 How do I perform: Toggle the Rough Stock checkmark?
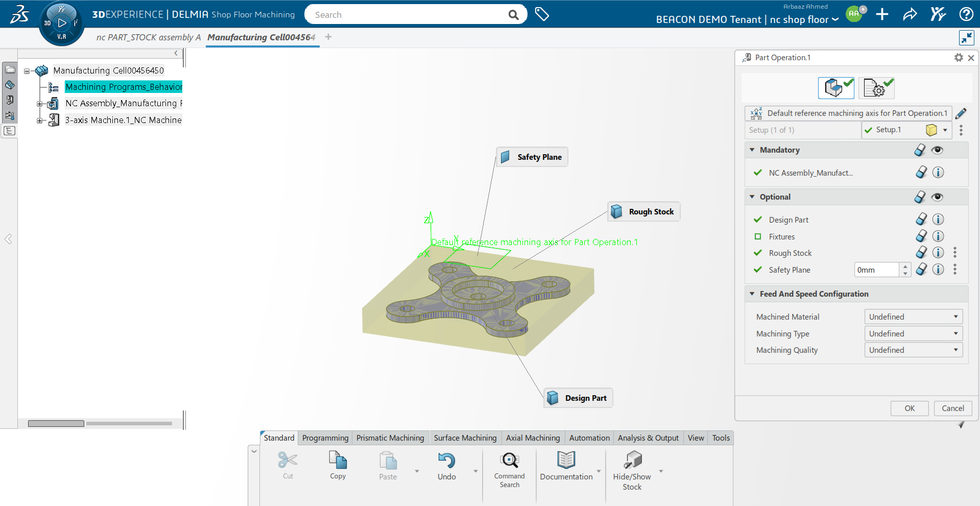(x=758, y=253)
